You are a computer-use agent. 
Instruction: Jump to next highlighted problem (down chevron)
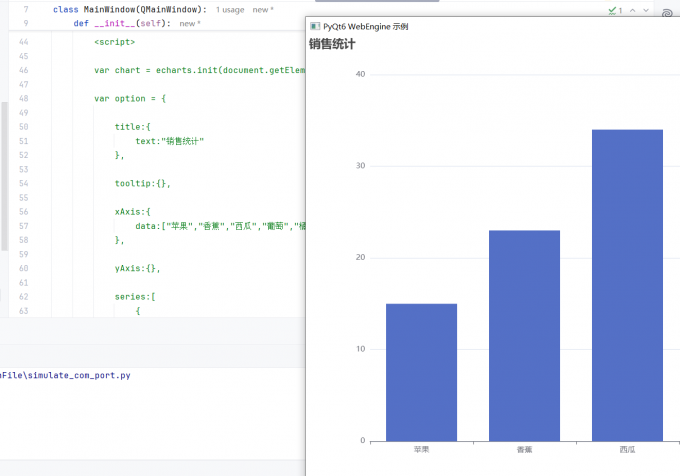[646, 10]
